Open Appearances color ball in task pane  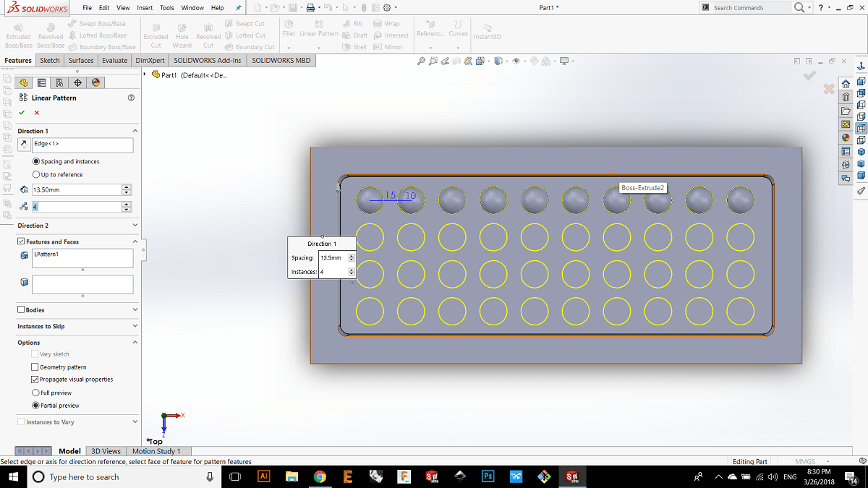pos(846,137)
